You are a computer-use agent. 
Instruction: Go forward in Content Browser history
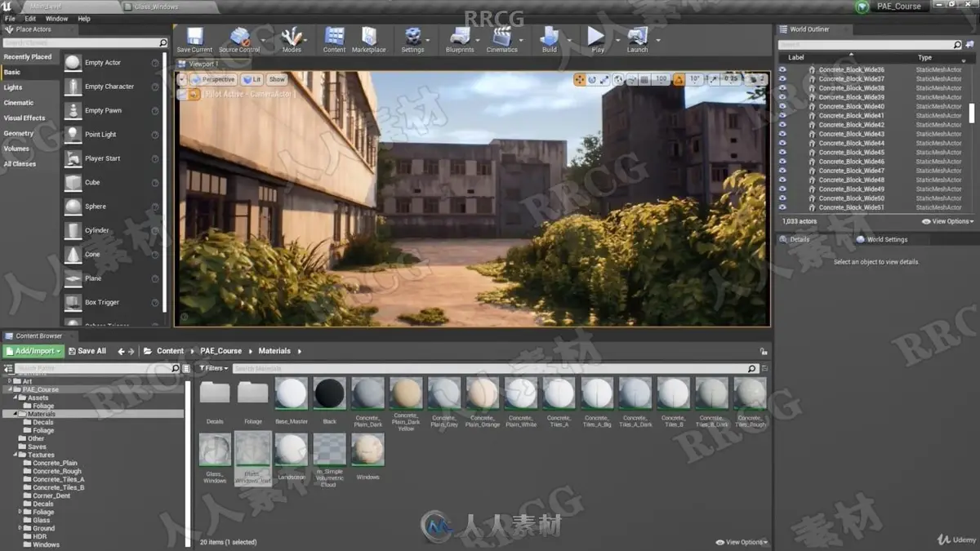click(131, 351)
